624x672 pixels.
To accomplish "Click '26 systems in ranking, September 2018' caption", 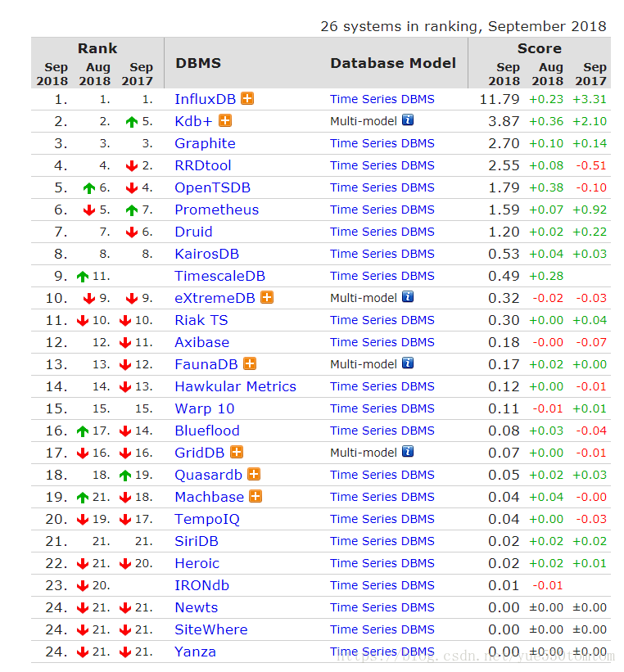I will (x=463, y=26).
